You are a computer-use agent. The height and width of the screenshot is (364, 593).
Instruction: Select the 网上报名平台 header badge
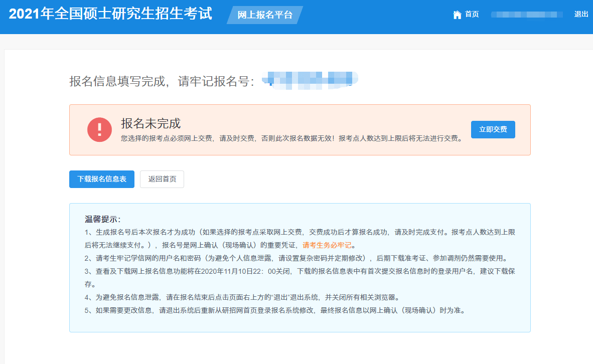pos(265,15)
